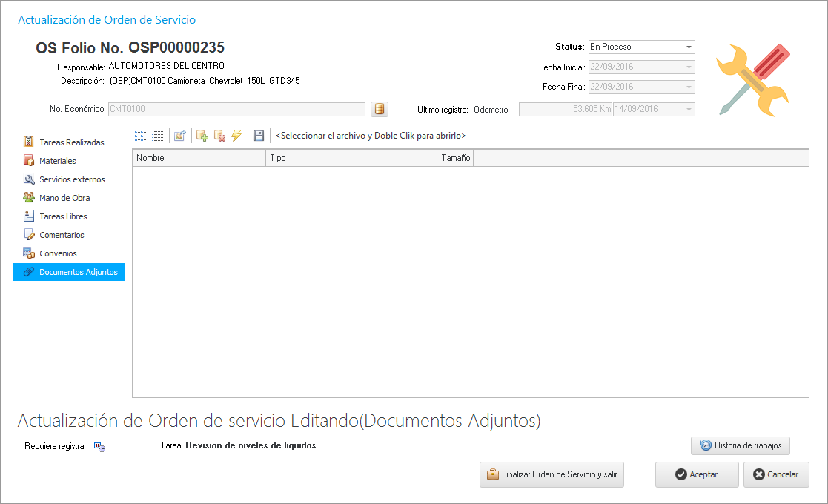This screenshot has height=504, width=828.
Task: Delete the selected attached document
Action: [219, 136]
